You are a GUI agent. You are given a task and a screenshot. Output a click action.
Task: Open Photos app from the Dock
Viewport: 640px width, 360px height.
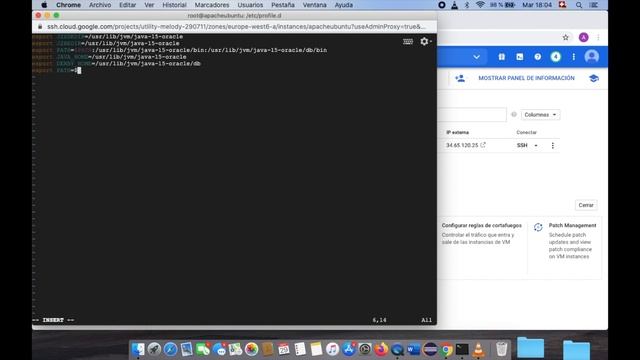pos(251,349)
